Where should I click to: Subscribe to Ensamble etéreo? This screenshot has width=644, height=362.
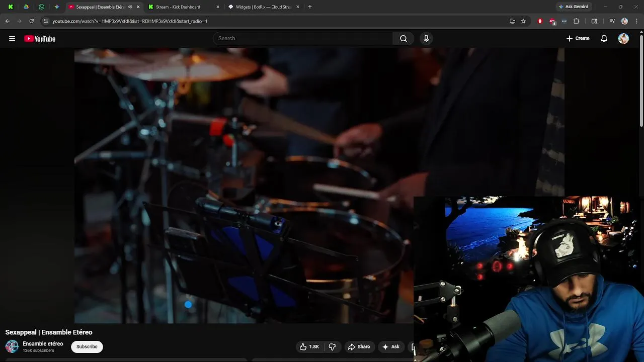(x=87, y=346)
